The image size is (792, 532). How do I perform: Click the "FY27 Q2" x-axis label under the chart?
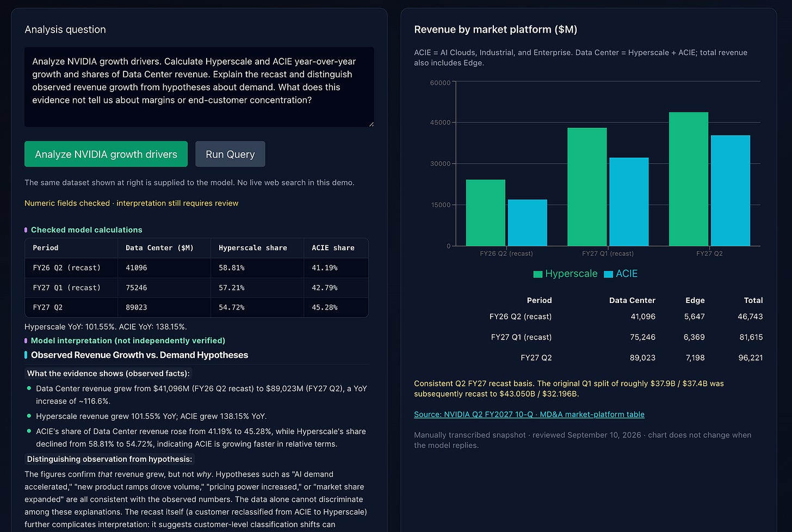[709, 253]
